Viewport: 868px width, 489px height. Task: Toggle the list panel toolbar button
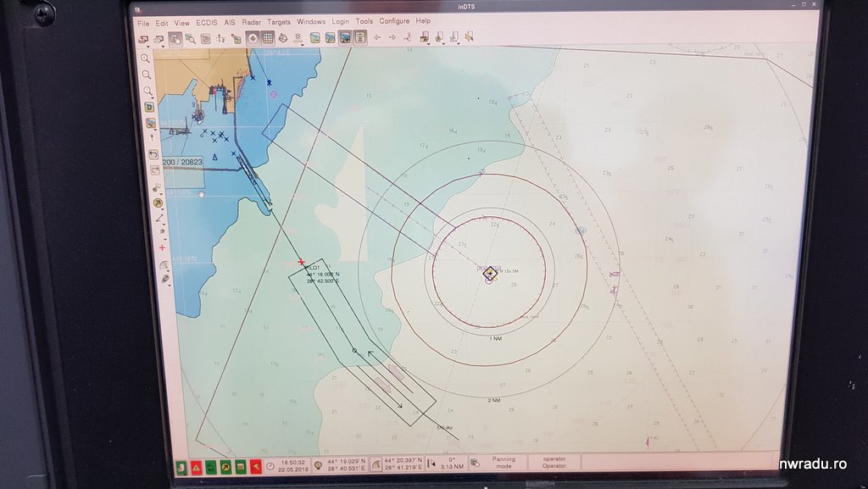click(x=359, y=37)
